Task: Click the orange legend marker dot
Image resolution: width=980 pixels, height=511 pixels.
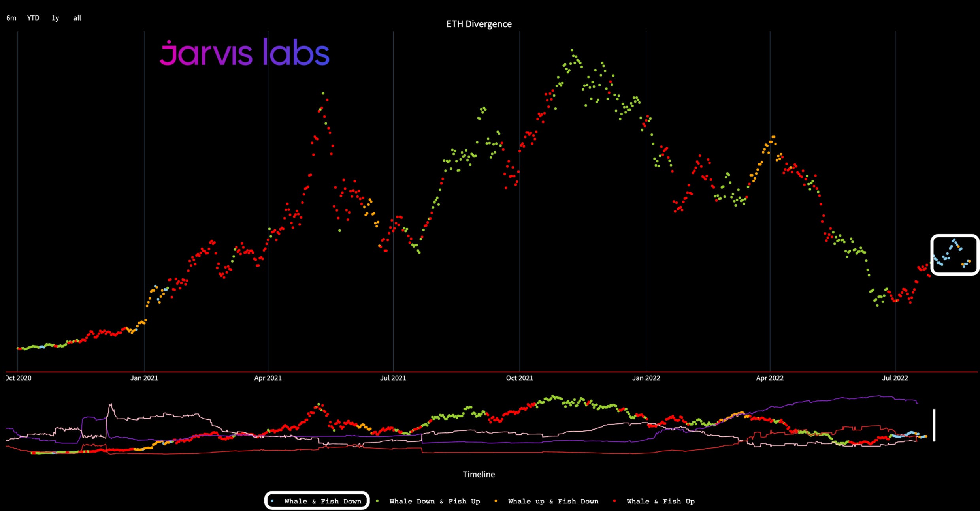Action: [496, 501]
